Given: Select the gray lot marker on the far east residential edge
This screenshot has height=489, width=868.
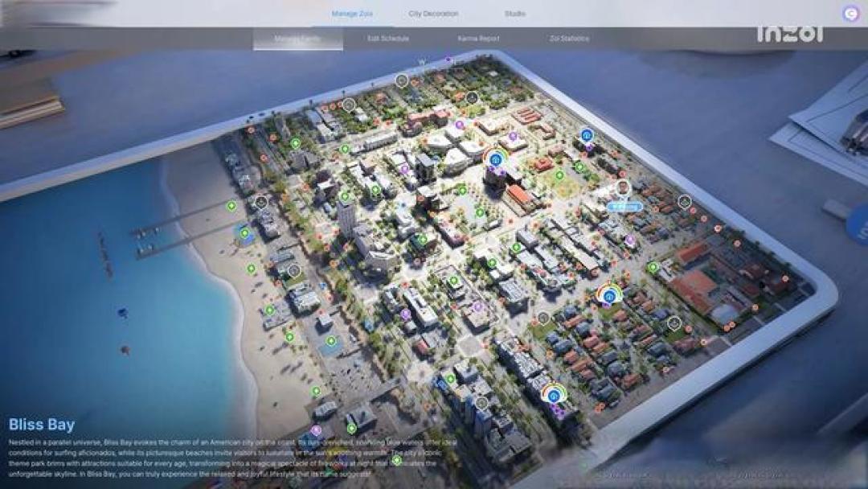Looking at the screenshot, I should pyautogui.click(x=685, y=202).
